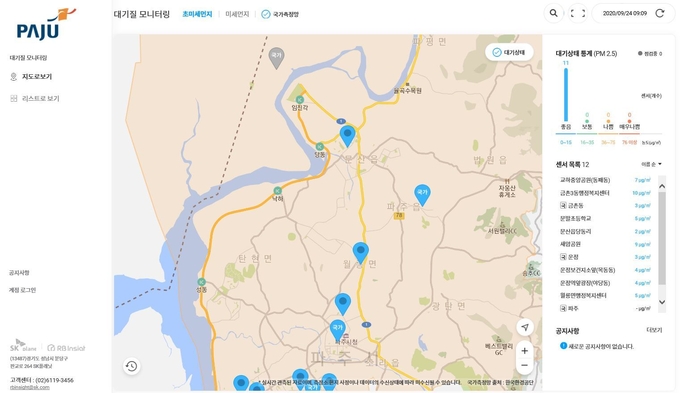Click the 임진각 IC marker on map

tap(299, 100)
